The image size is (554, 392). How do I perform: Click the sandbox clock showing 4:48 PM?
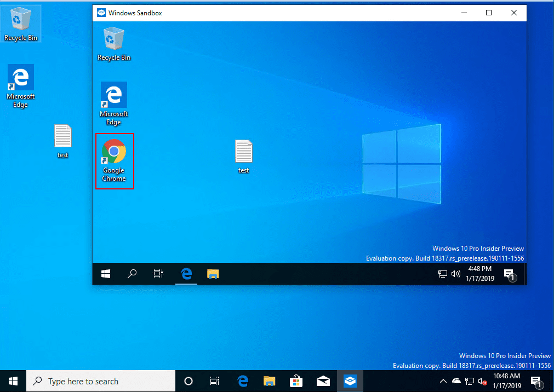click(x=479, y=274)
